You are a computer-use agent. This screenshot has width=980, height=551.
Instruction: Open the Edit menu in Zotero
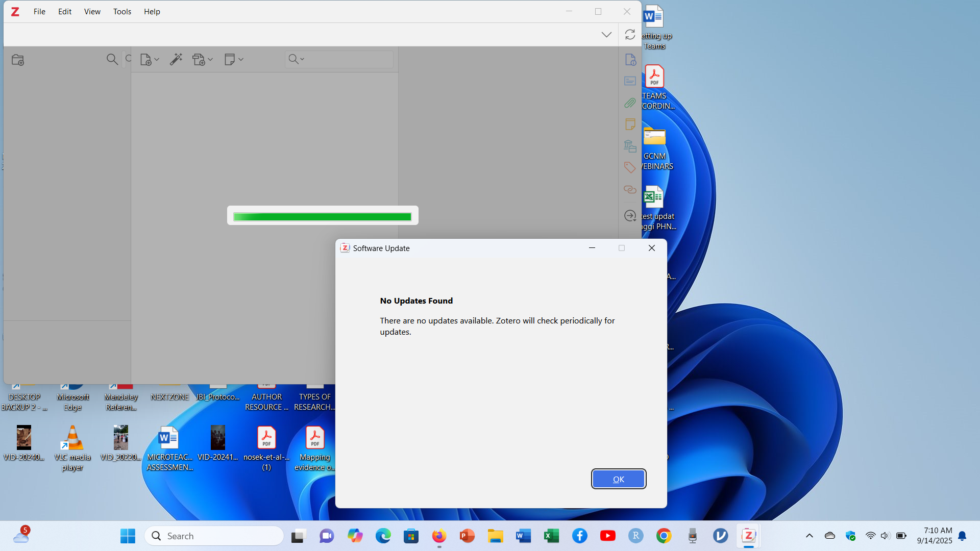(x=65, y=11)
